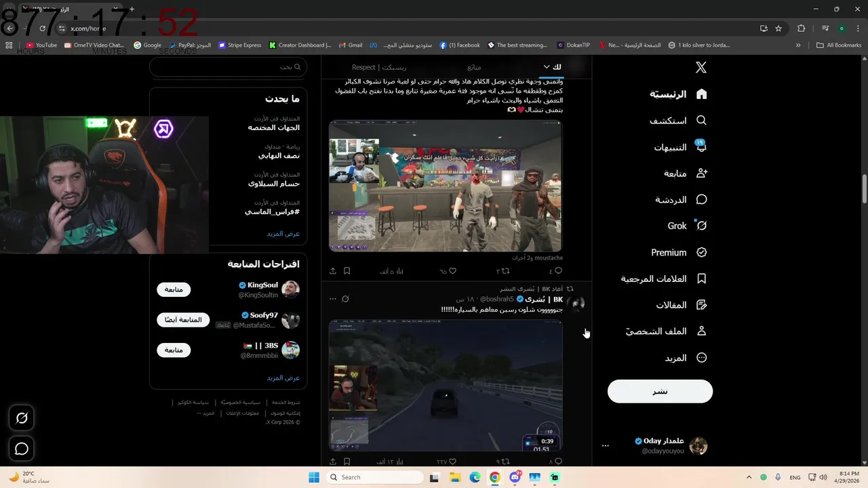Viewport: 868px width, 488px height.
Task: Switch to ريسبكت Respect tab
Action: (x=379, y=67)
